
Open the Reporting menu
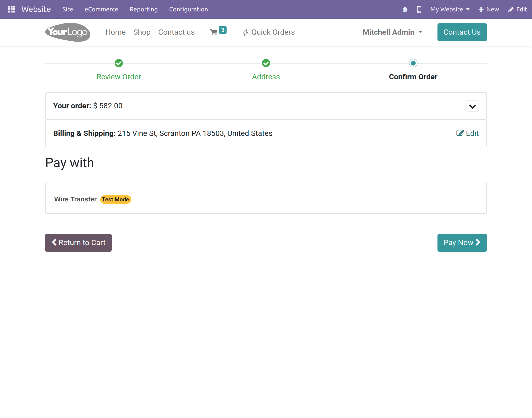pos(143,9)
